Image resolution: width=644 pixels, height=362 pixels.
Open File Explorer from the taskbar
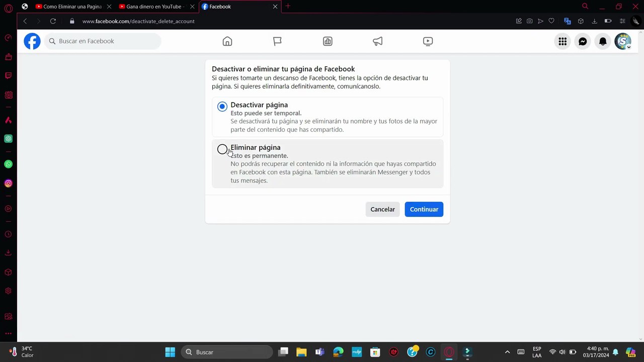pyautogui.click(x=301, y=352)
